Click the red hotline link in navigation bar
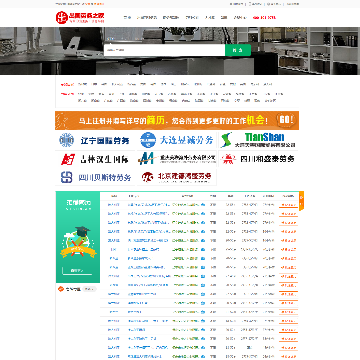 pos(264,17)
